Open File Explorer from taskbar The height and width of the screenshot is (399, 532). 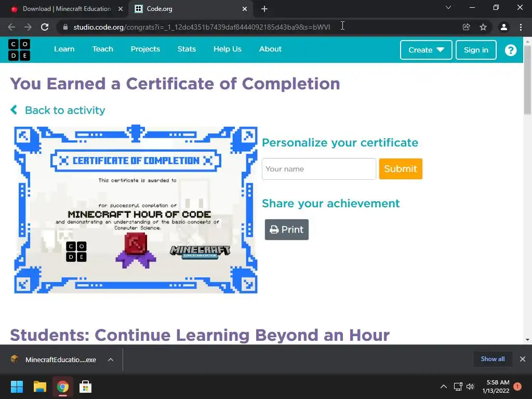(x=39, y=387)
